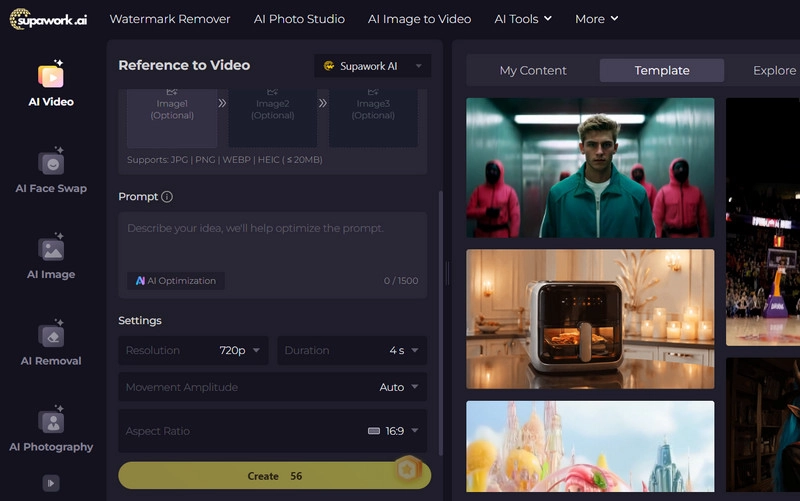Switch to the My Content tab
Image resolution: width=800 pixels, height=501 pixels.
pos(533,70)
